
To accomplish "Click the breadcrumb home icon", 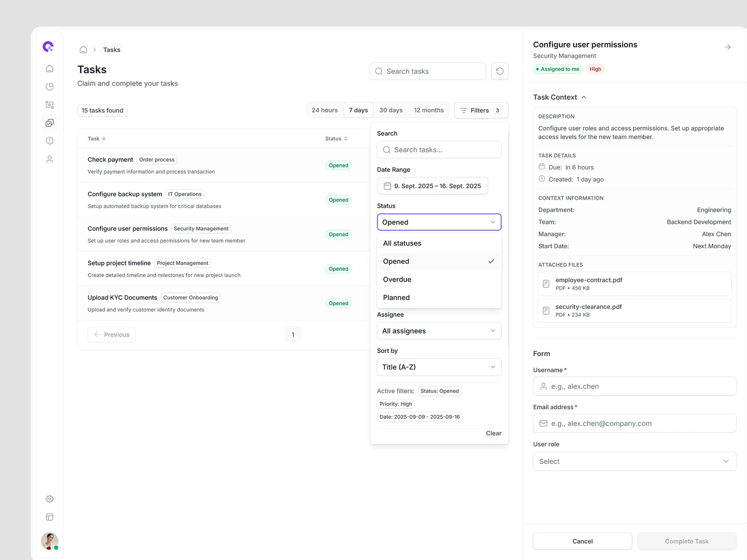I will pyautogui.click(x=83, y=49).
